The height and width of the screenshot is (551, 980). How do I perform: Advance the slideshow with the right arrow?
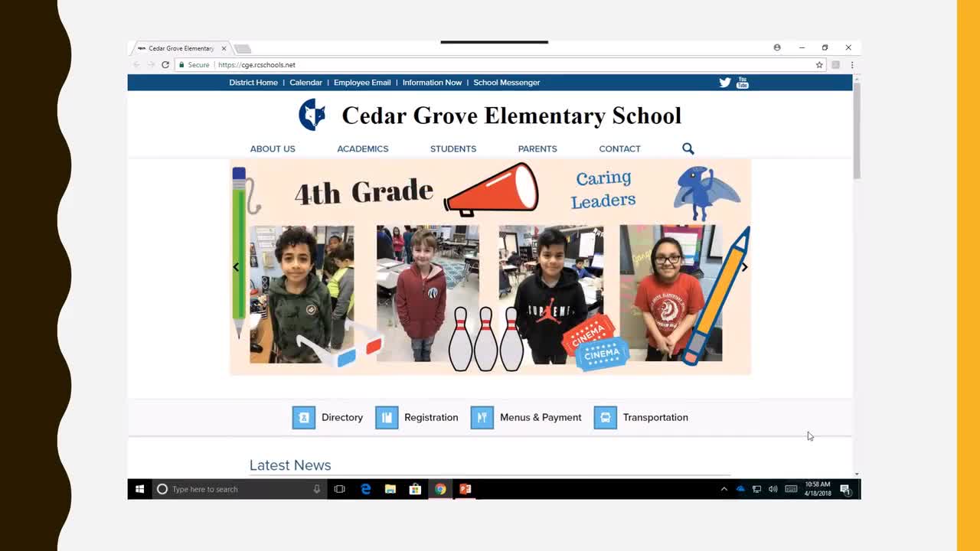[x=744, y=266]
